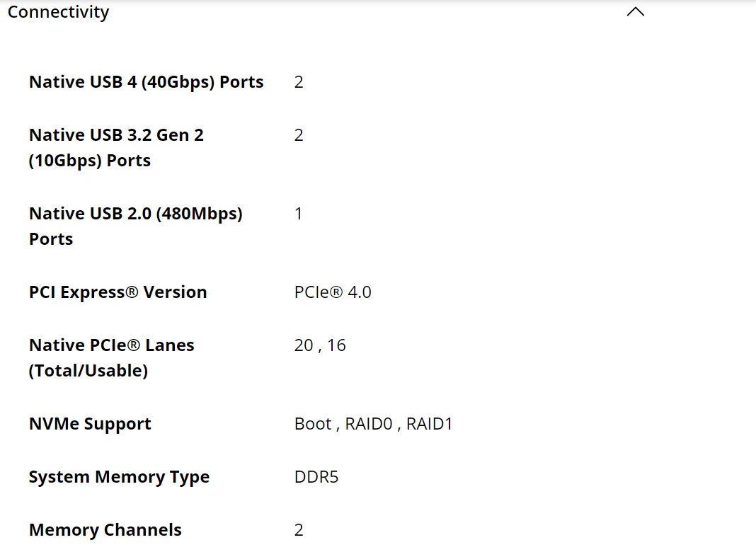Select PCI Express Version label
The width and height of the screenshot is (756, 552).
click(x=118, y=292)
